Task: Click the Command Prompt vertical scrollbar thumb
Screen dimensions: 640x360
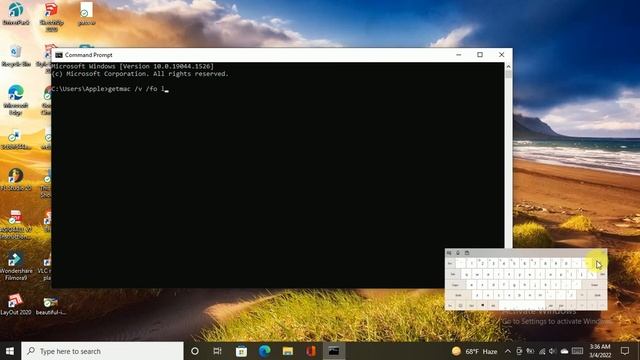Action: pyautogui.click(x=508, y=74)
